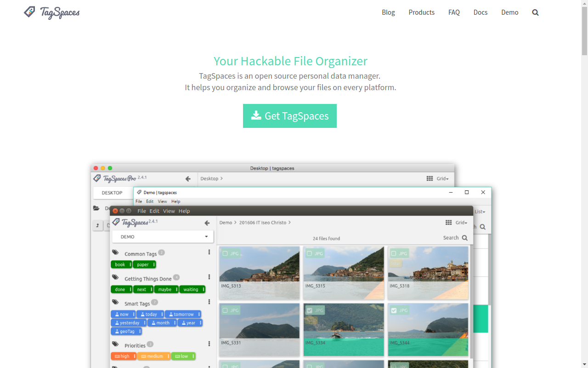Click the back arrow in TagSpaces Pro window

pos(188,179)
